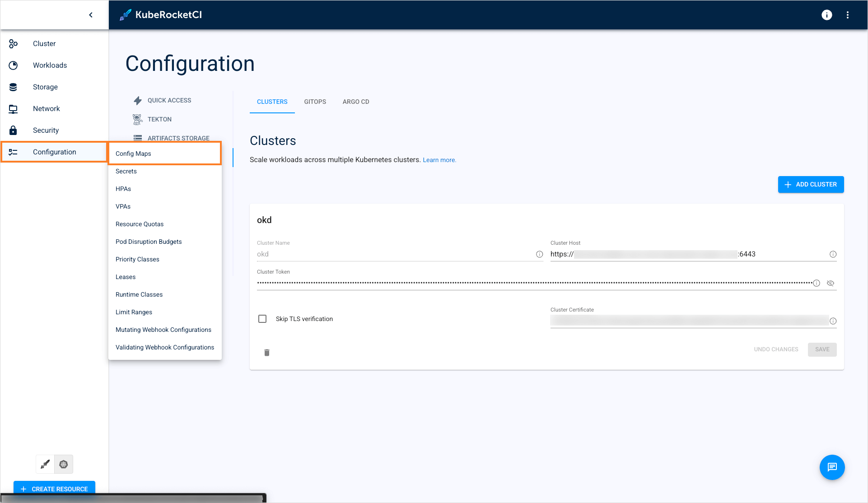Select the rocket view switcher icon

tap(45, 464)
